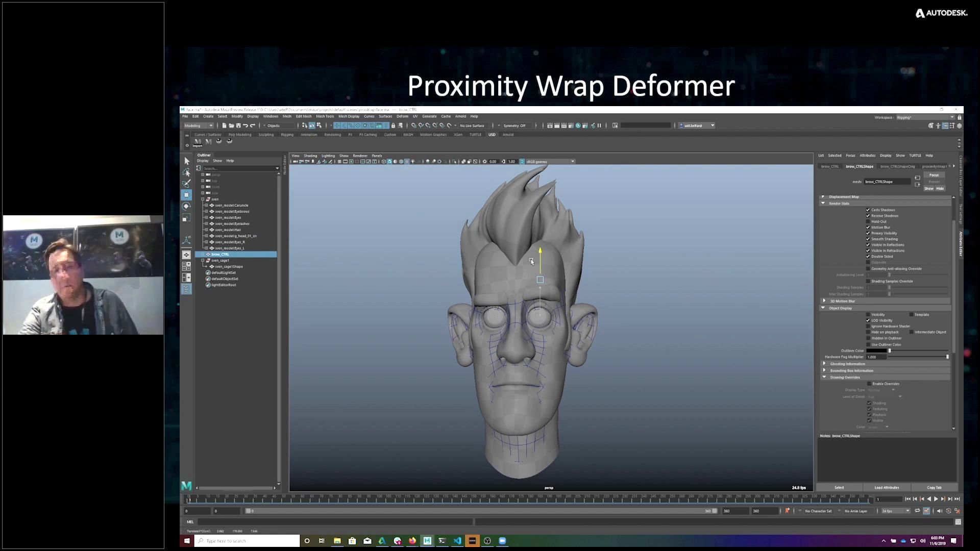Select the Rotate tool in toolbox
The height and width of the screenshot is (551, 980).
[x=187, y=206]
